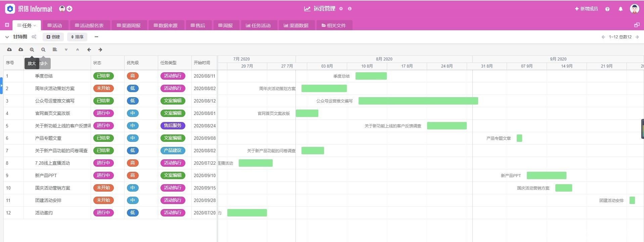Collapse all rows with double-up chevron
This screenshot has width=644, height=242.
(78, 49)
